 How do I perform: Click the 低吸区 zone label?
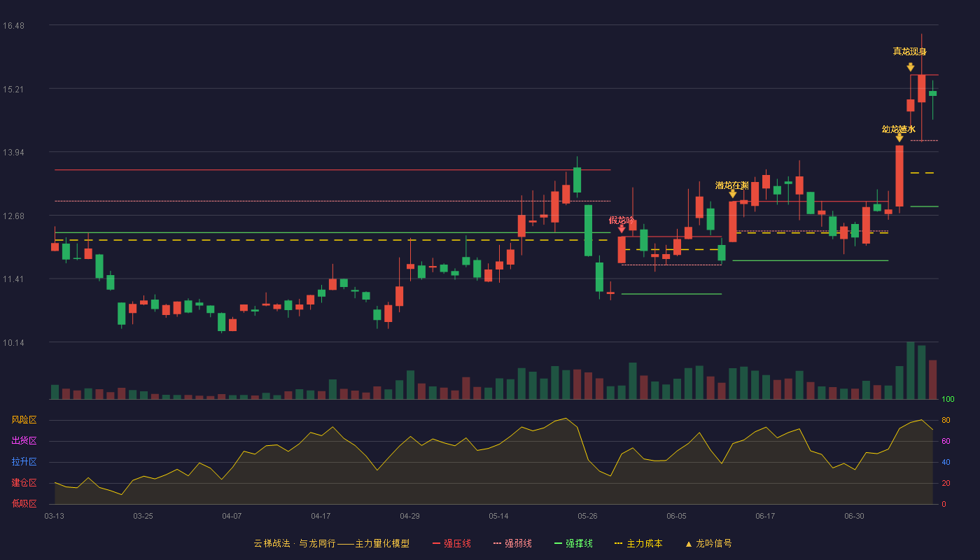pos(24,503)
